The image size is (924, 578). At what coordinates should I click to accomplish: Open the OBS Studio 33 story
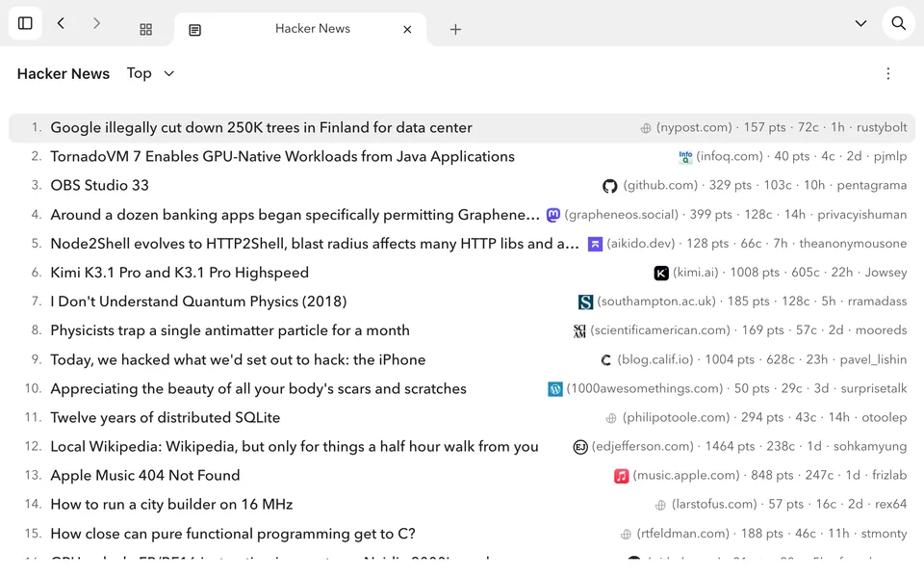point(99,185)
